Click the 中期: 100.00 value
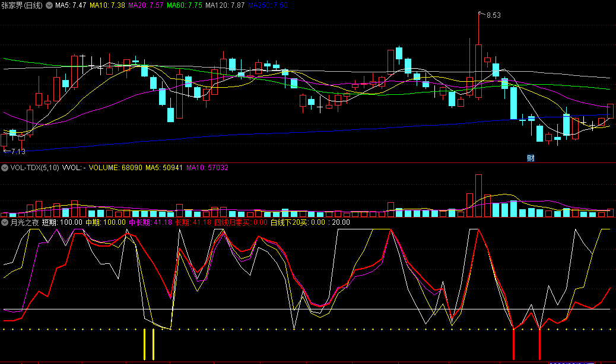This screenshot has width=616, height=364. coord(106,222)
